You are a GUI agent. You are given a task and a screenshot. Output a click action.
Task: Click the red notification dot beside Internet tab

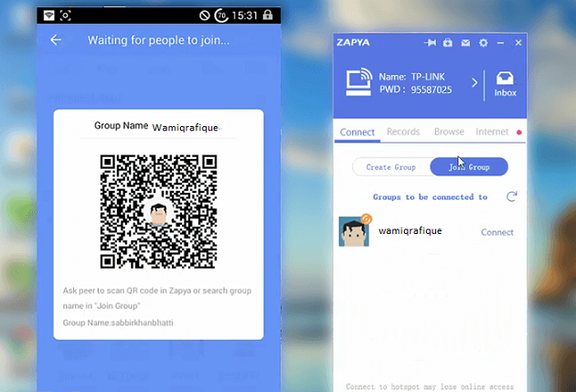[519, 132]
